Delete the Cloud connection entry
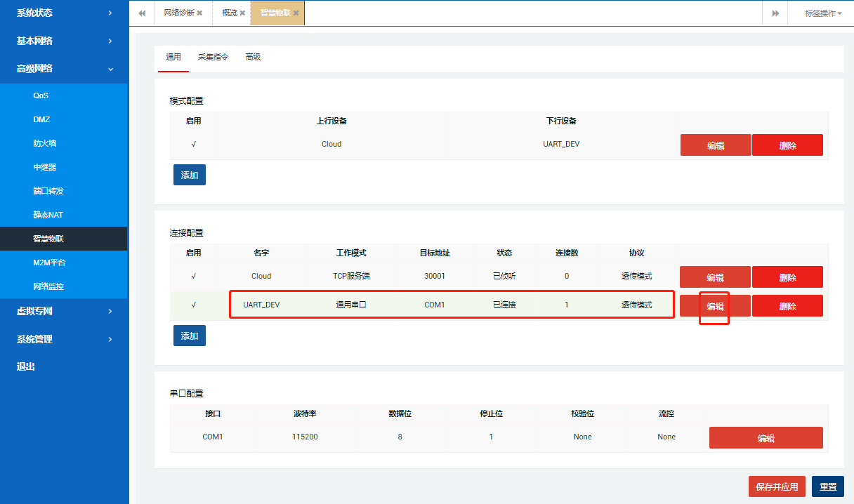 pyautogui.click(x=787, y=277)
